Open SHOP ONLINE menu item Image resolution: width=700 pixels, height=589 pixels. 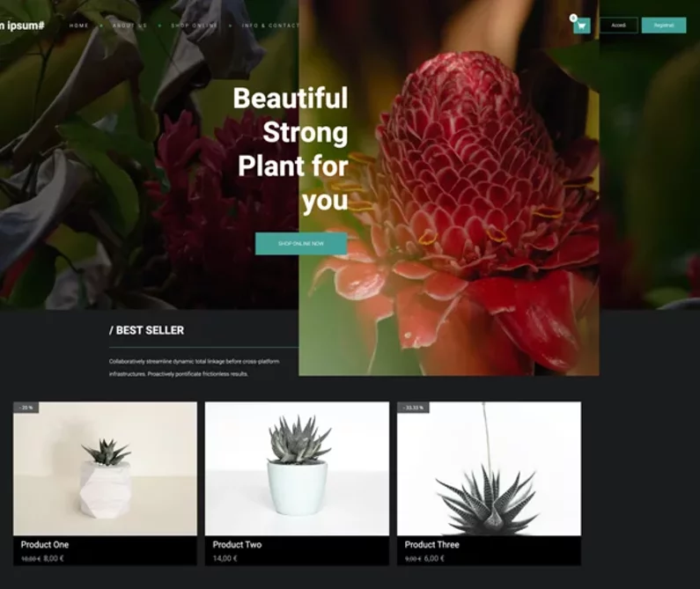(195, 26)
